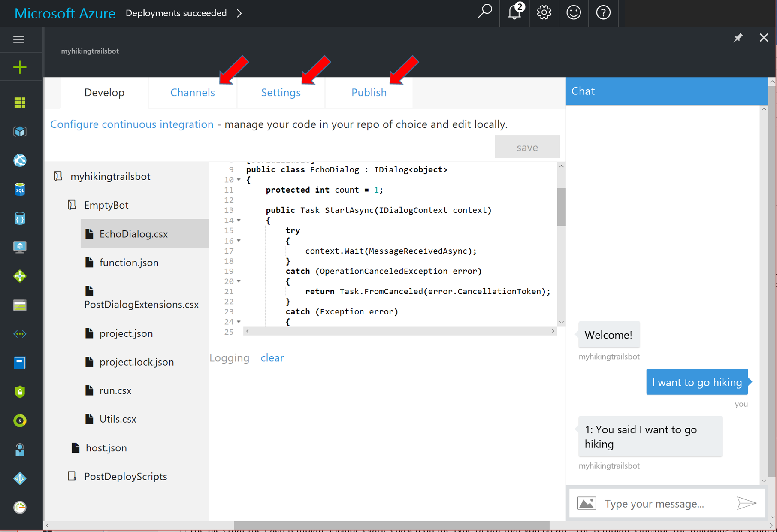This screenshot has width=777, height=532.
Task: Open the green grid All resources icon
Action: pos(20,103)
